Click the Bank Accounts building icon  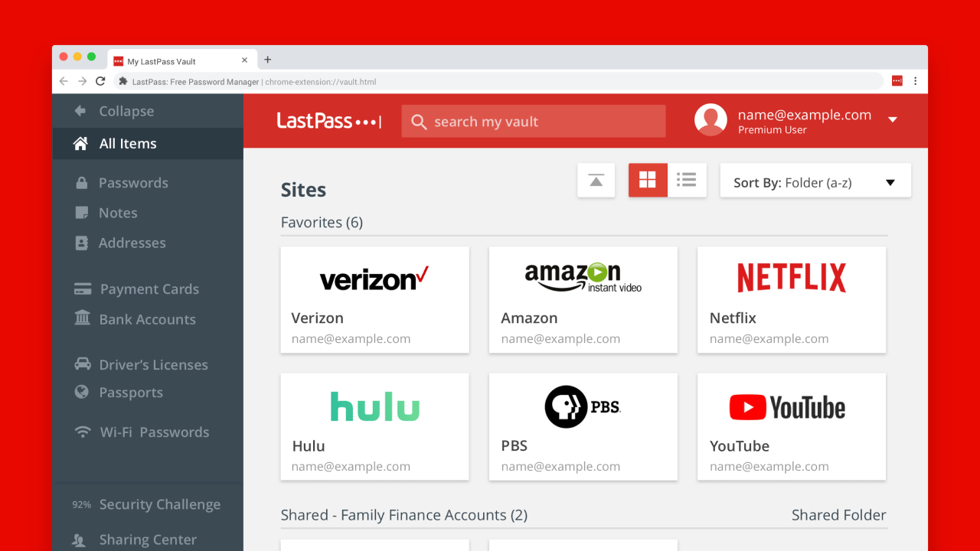(x=82, y=317)
